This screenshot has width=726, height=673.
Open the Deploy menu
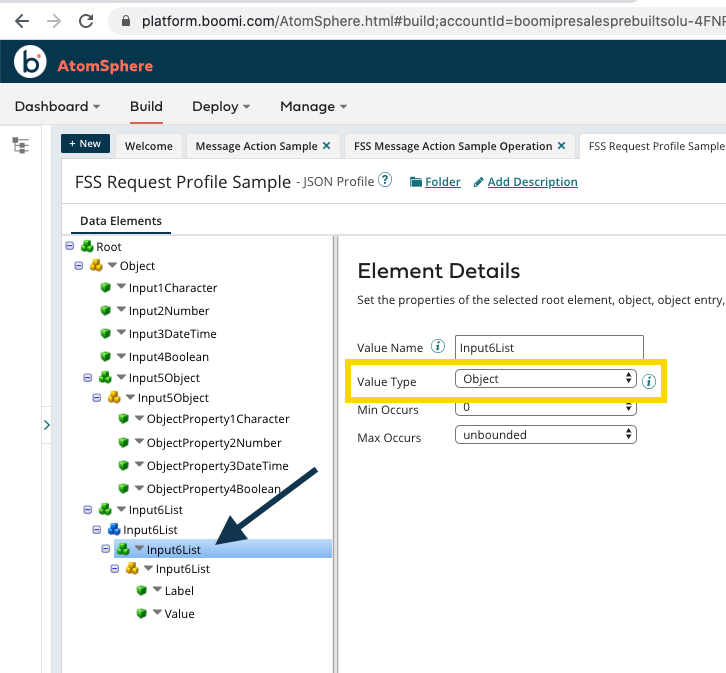point(220,106)
